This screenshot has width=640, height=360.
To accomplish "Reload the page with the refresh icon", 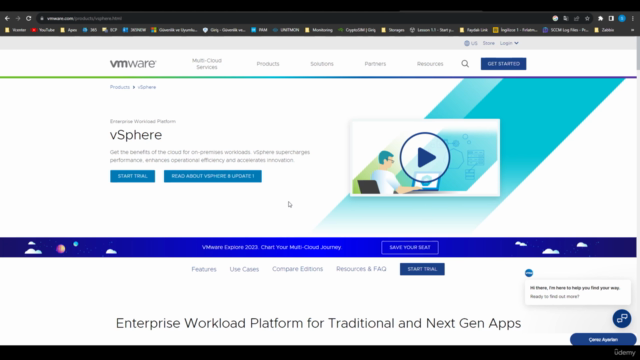I will pos(29,18).
